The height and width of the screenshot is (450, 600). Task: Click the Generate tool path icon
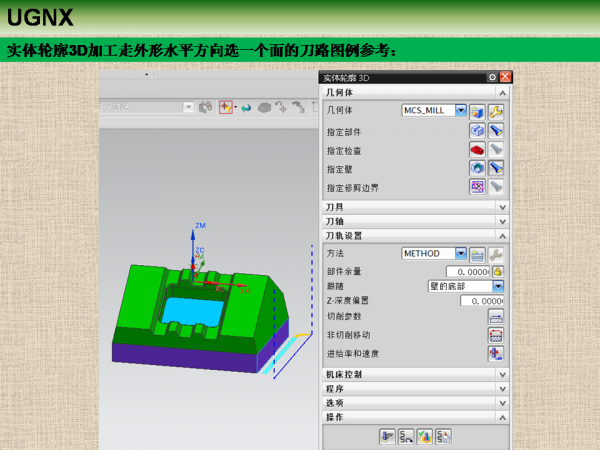click(x=387, y=436)
